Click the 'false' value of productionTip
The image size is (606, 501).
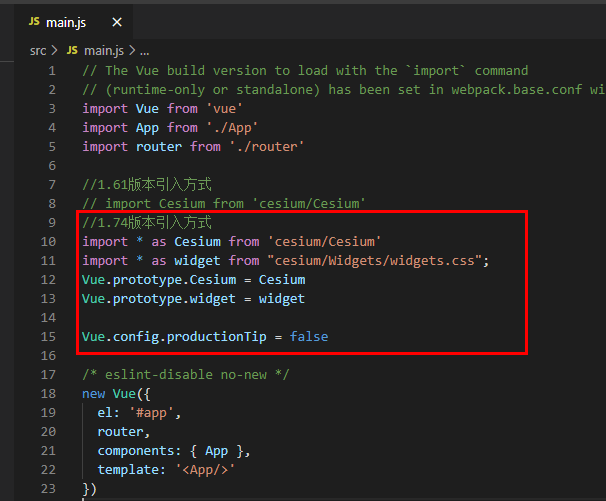coord(309,337)
